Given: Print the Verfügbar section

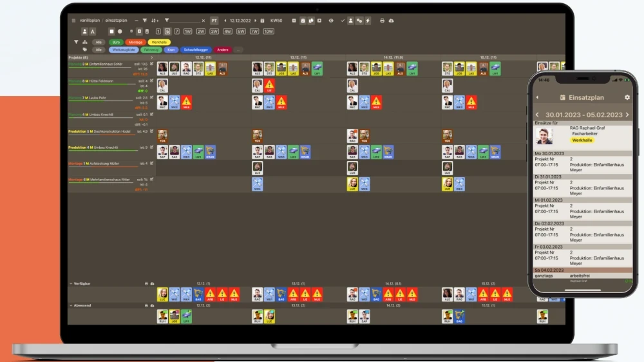Looking at the screenshot, I should [x=146, y=283].
